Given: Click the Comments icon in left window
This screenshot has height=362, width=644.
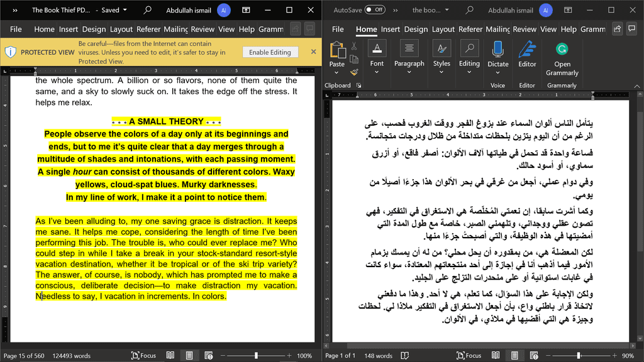Looking at the screenshot, I should (309, 29).
